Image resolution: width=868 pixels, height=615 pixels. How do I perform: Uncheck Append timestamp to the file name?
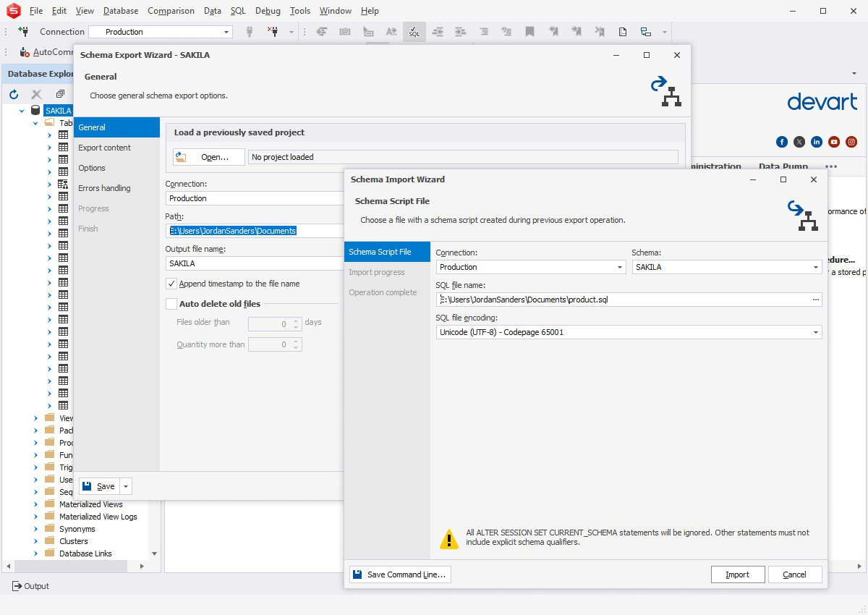(x=171, y=284)
